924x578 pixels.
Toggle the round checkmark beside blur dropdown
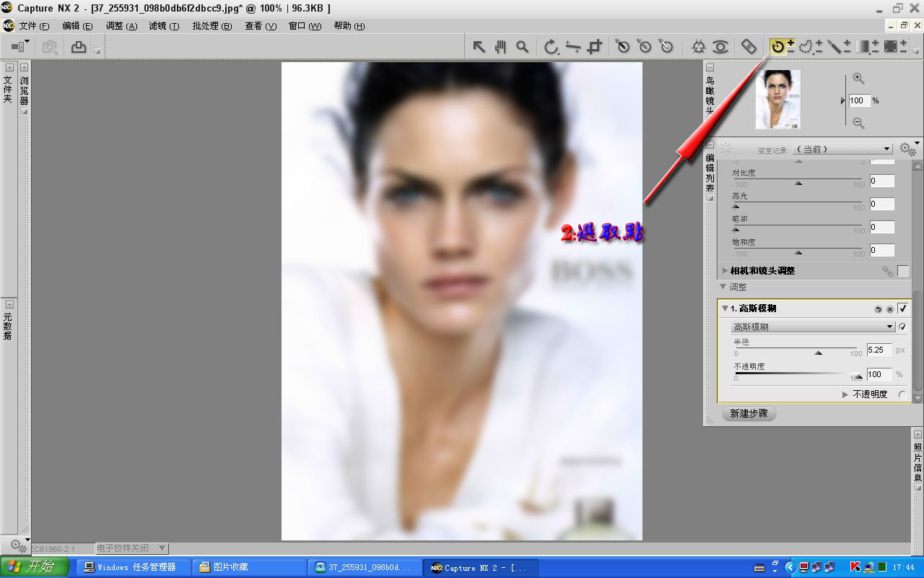902,327
